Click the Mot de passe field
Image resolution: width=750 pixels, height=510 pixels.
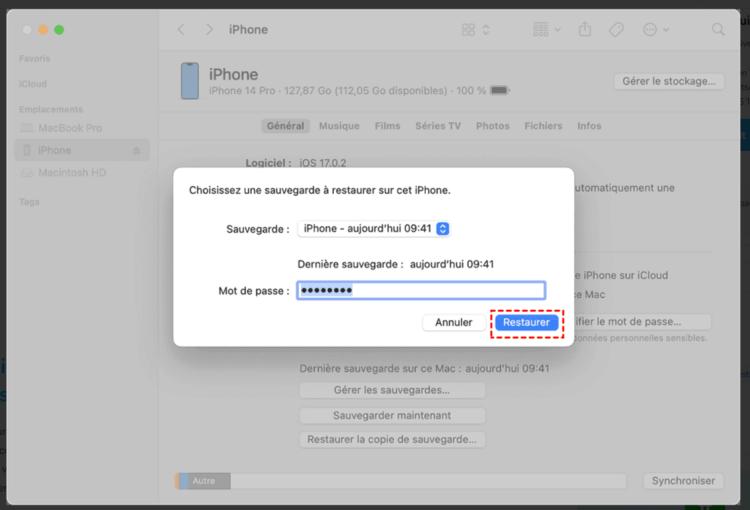point(421,291)
